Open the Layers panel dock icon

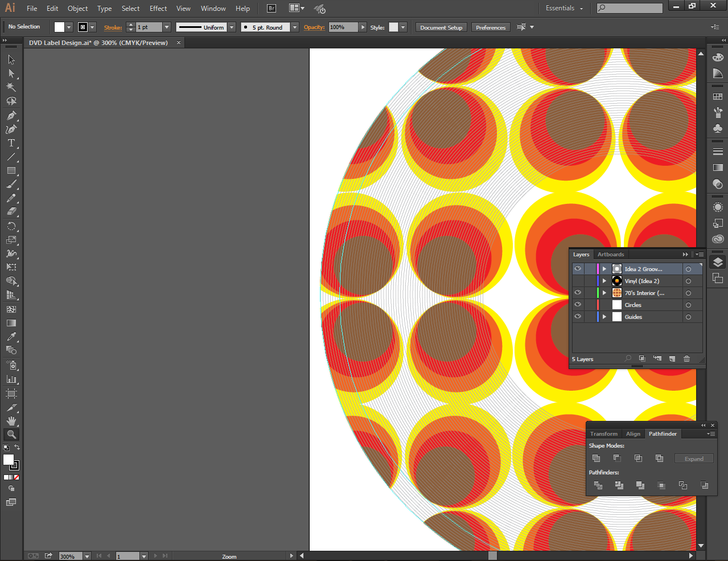coord(718,262)
